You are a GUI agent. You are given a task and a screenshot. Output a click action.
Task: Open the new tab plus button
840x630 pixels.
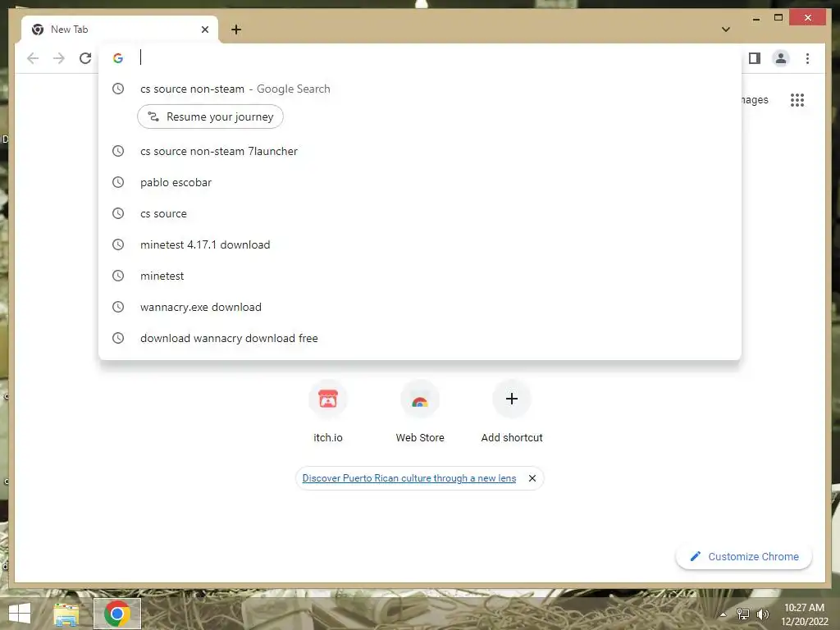236,30
